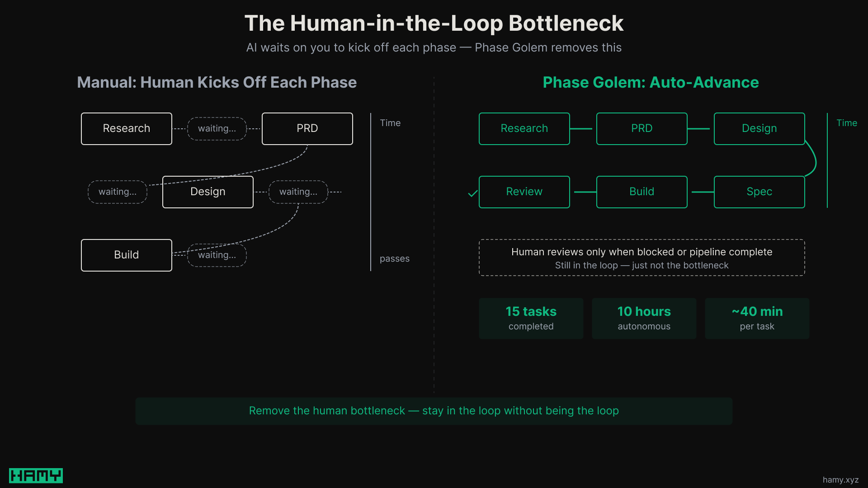Open the waiting item right of the Design box
The image size is (868, 488).
[298, 192]
